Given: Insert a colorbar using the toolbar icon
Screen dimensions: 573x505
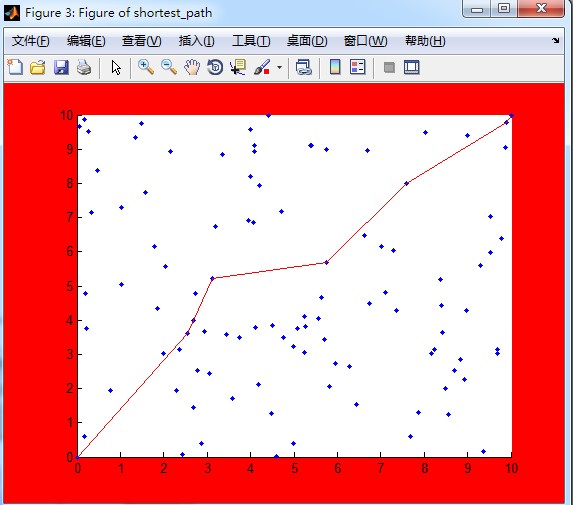Looking at the screenshot, I should (335, 67).
